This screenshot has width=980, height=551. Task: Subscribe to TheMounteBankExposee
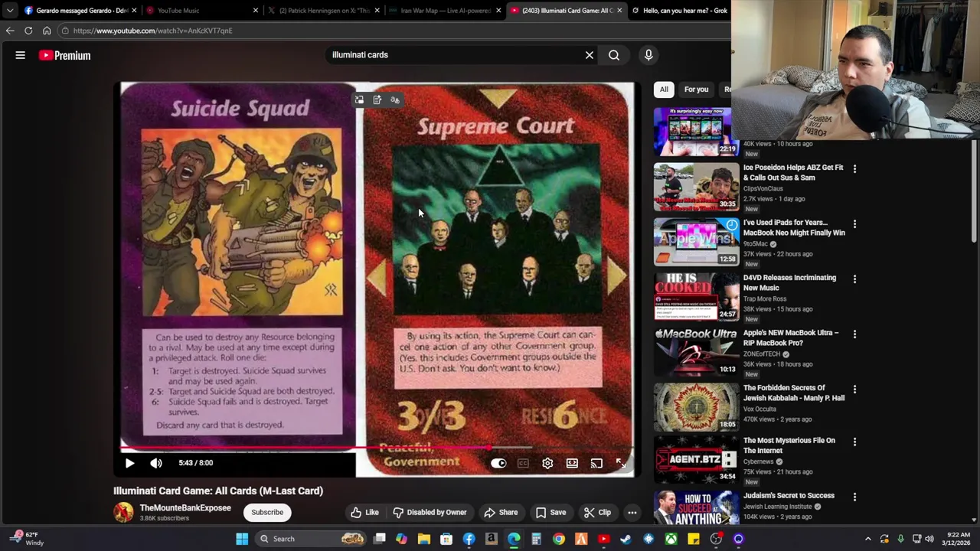pos(267,513)
